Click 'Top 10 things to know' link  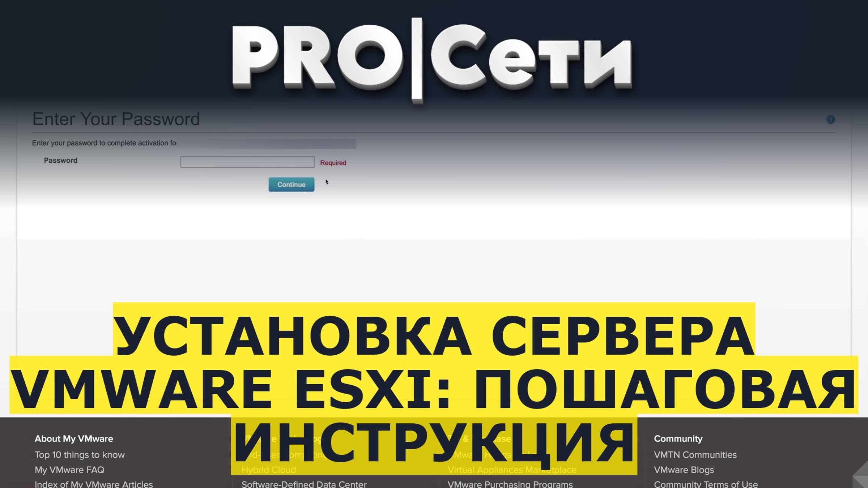80,455
